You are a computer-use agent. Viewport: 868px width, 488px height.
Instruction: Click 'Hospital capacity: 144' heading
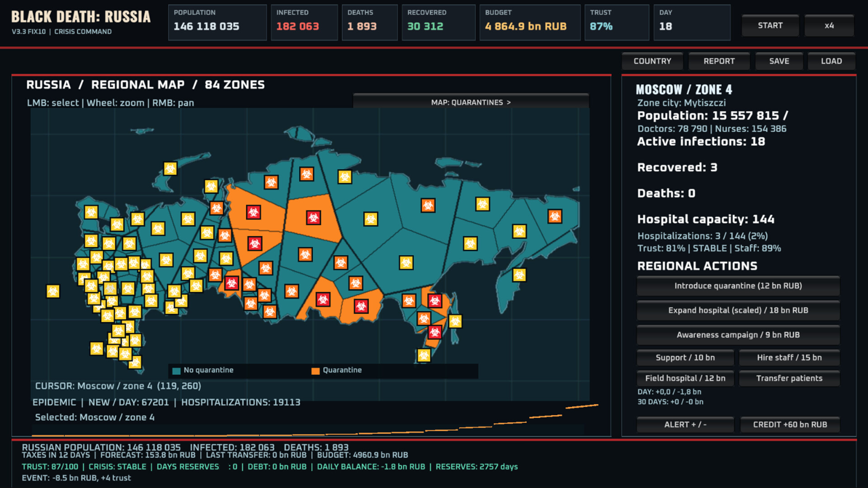[x=706, y=219]
